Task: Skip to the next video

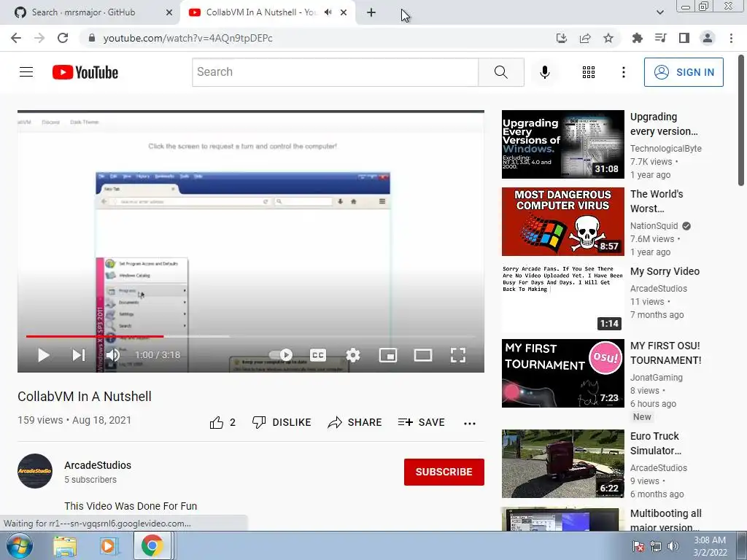Action: pyautogui.click(x=78, y=355)
